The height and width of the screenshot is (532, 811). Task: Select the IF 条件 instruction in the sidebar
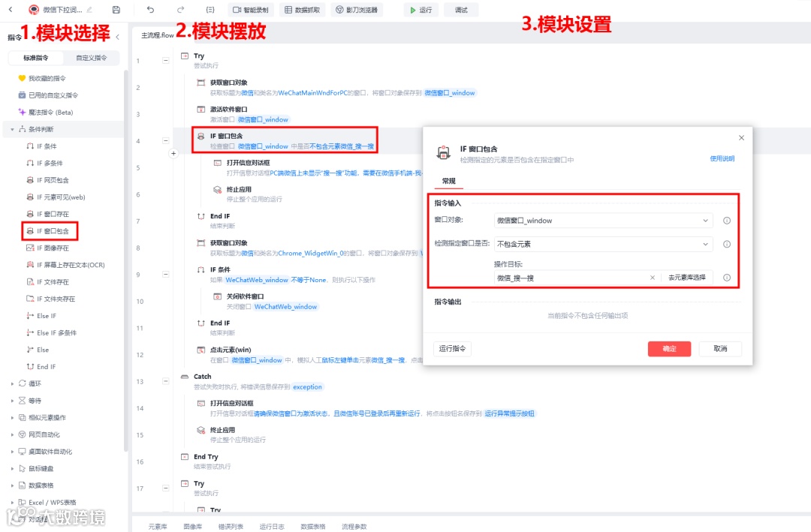point(42,146)
